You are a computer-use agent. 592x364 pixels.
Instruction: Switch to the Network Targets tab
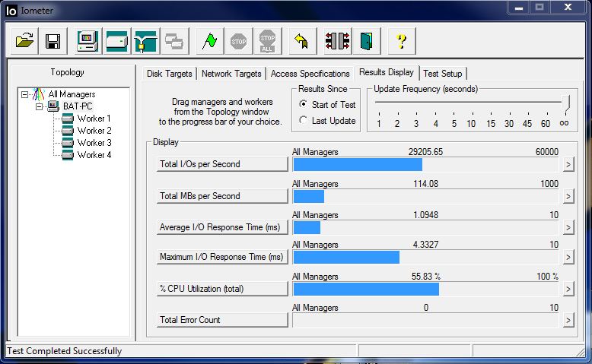point(231,74)
